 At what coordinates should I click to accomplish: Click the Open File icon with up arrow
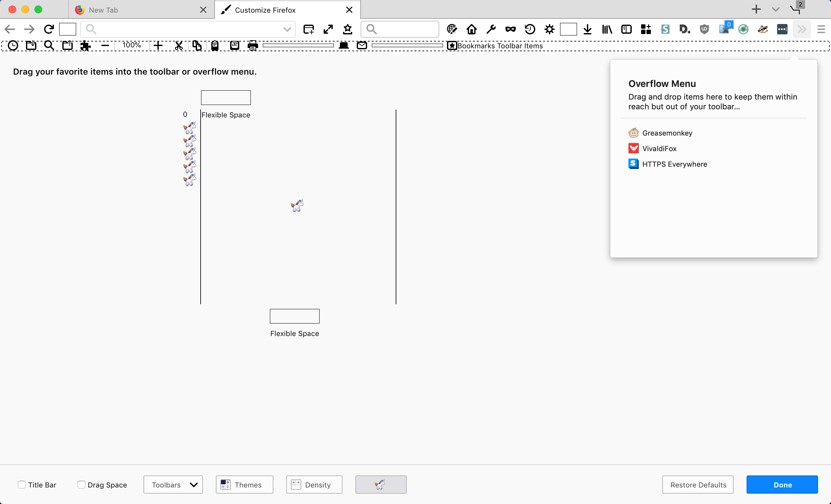68,45
